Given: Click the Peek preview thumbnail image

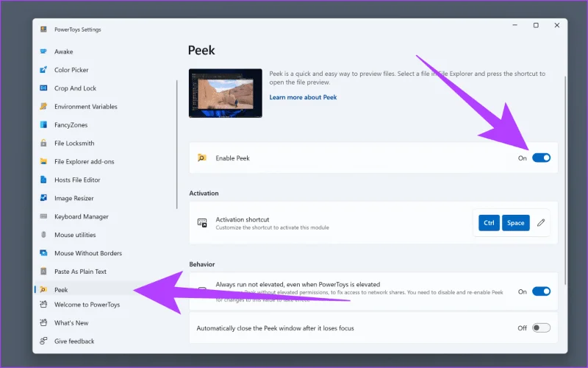Looking at the screenshot, I should (x=226, y=93).
